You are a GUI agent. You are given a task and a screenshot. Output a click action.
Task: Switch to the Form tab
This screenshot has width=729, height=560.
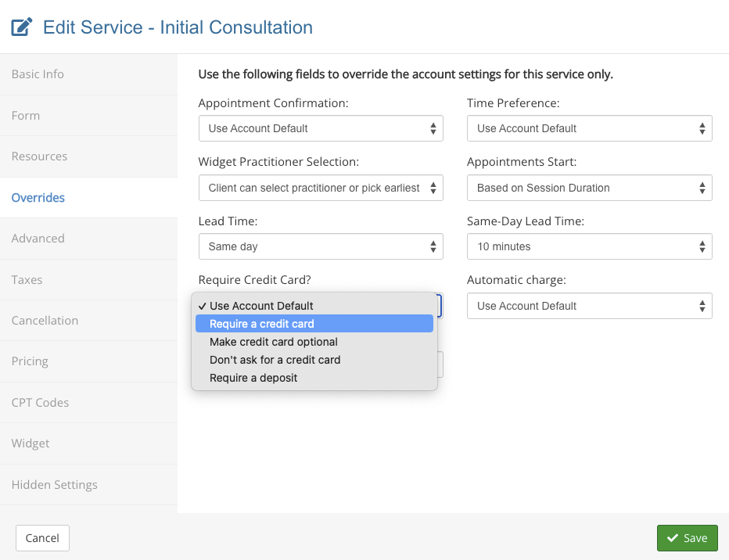click(x=26, y=116)
